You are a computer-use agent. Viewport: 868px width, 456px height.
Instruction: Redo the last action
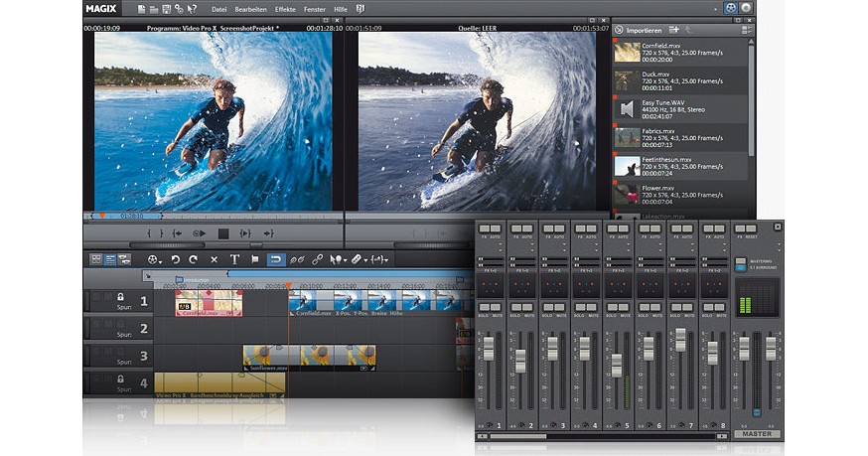coord(194,259)
